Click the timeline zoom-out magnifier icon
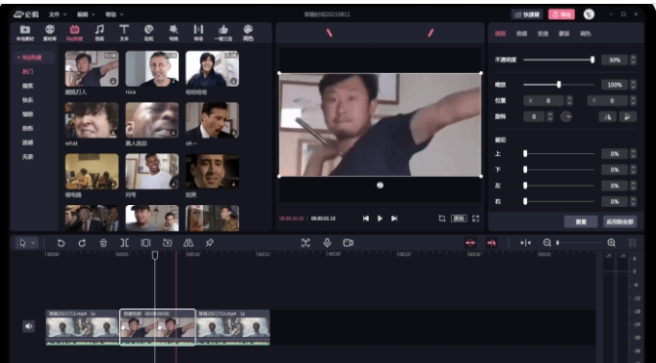This screenshot has width=656, height=363. (547, 243)
